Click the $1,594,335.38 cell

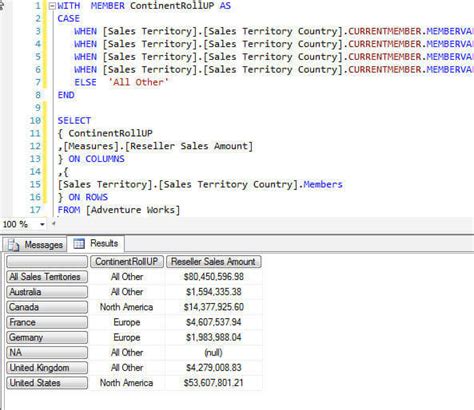(214, 292)
